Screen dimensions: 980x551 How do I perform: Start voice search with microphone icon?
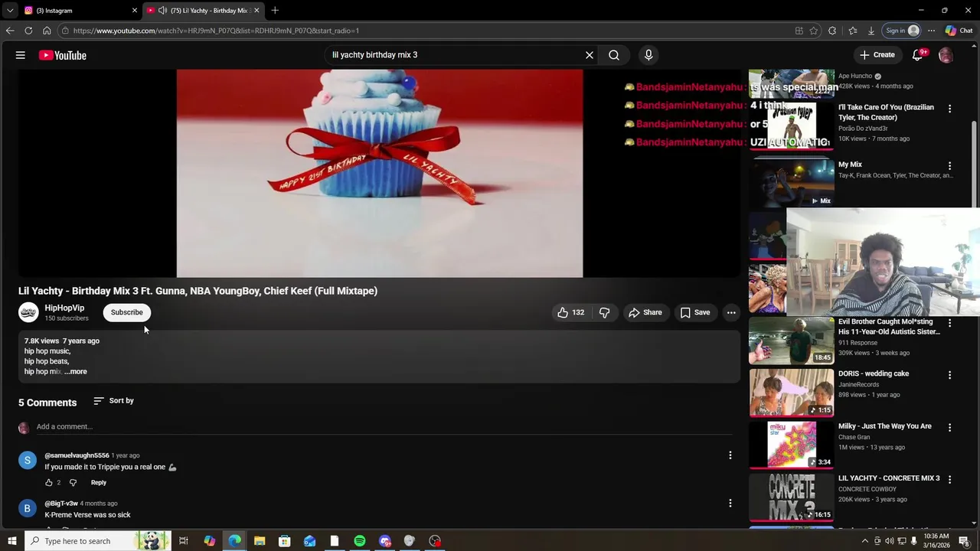pos(648,55)
